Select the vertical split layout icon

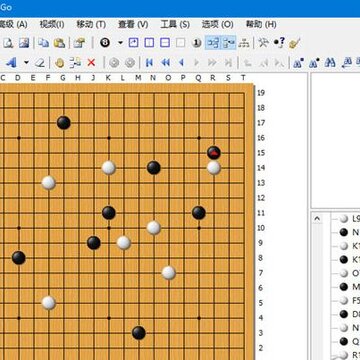coord(149,43)
